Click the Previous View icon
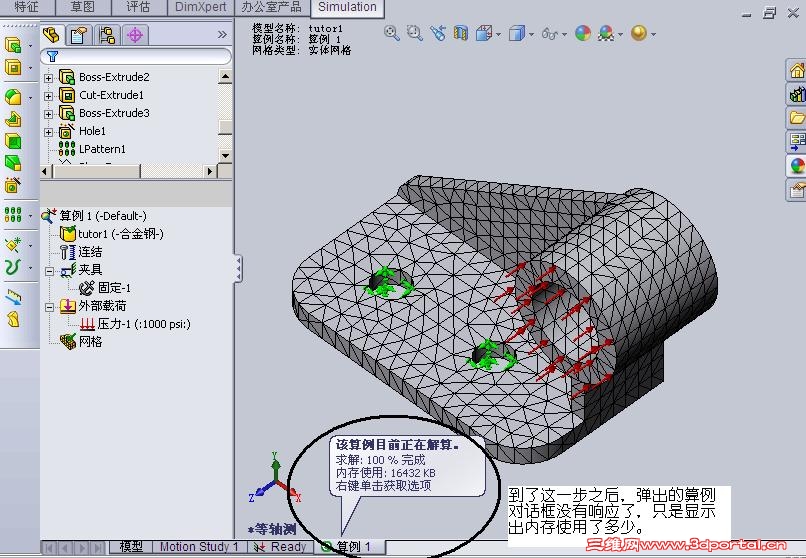Viewport: 806px width, 558px height. 438,33
